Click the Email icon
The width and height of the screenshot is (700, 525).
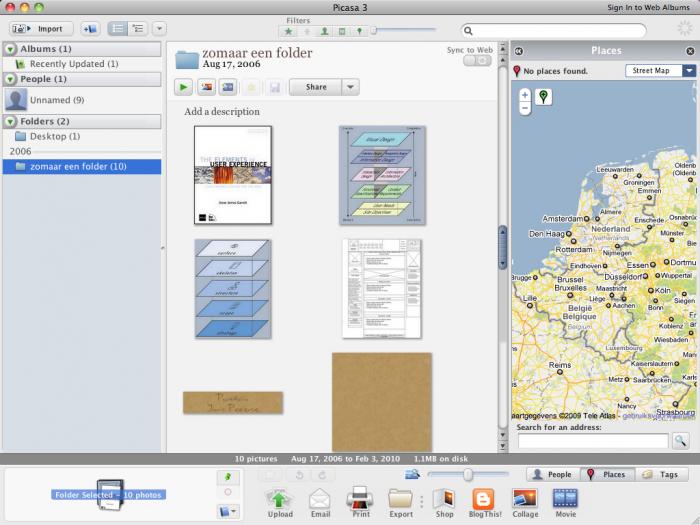tap(320, 503)
